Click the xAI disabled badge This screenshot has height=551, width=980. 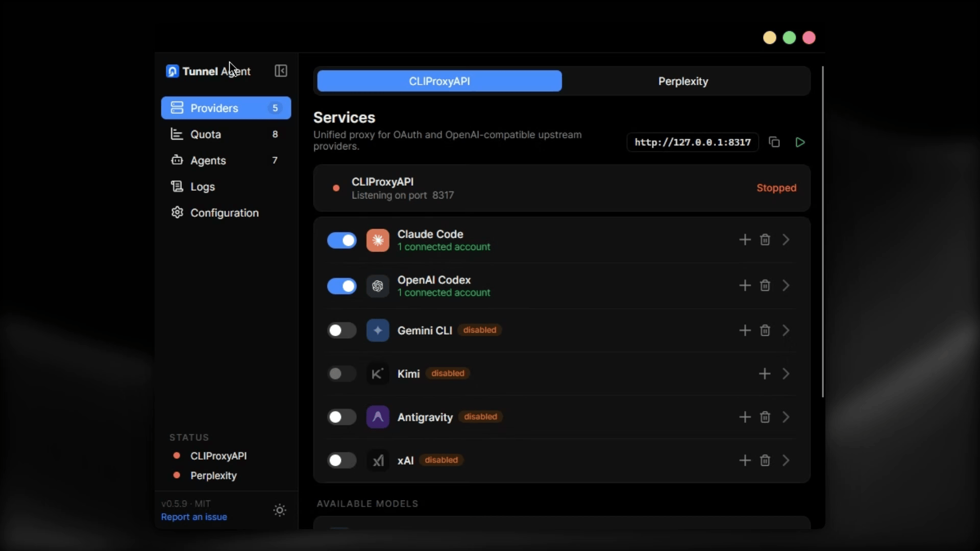coord(442,460)
